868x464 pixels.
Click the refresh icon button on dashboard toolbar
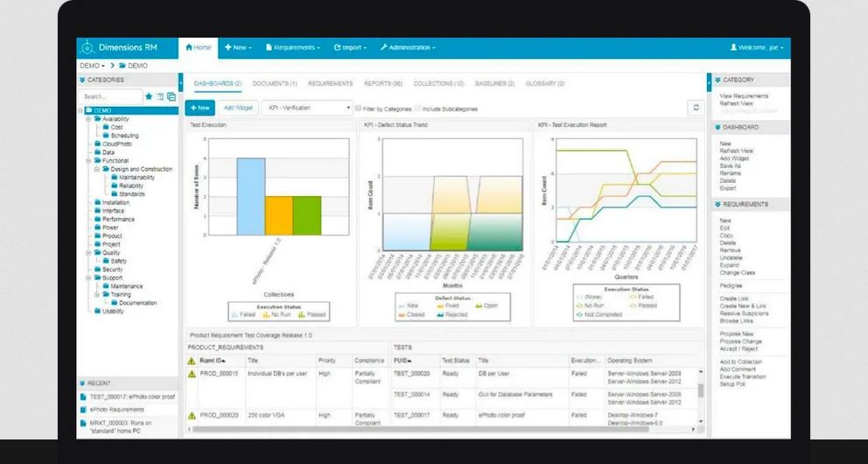click(x=696, y=108)
